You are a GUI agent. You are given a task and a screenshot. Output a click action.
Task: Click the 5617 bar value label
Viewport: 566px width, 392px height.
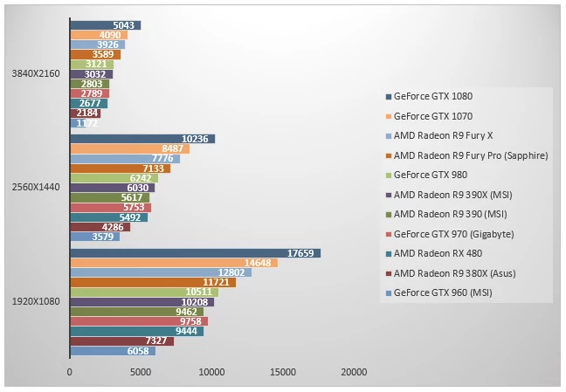pyautogui.click(x=132, y=198)
